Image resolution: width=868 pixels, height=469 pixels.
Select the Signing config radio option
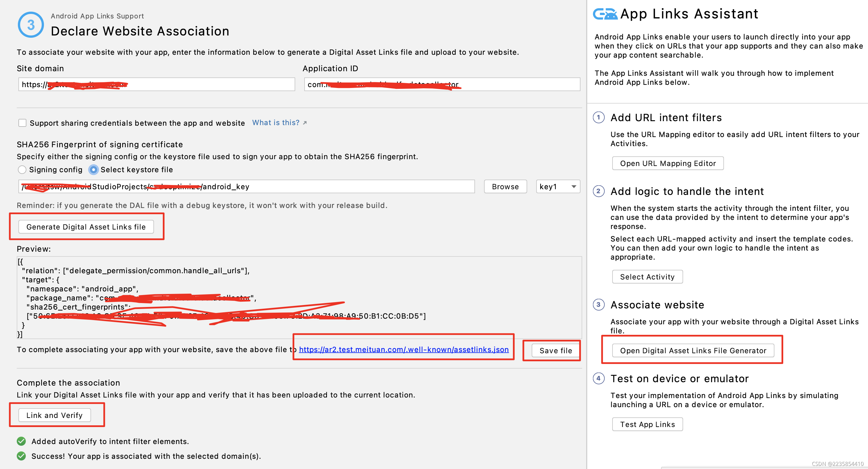pos(22,170)
